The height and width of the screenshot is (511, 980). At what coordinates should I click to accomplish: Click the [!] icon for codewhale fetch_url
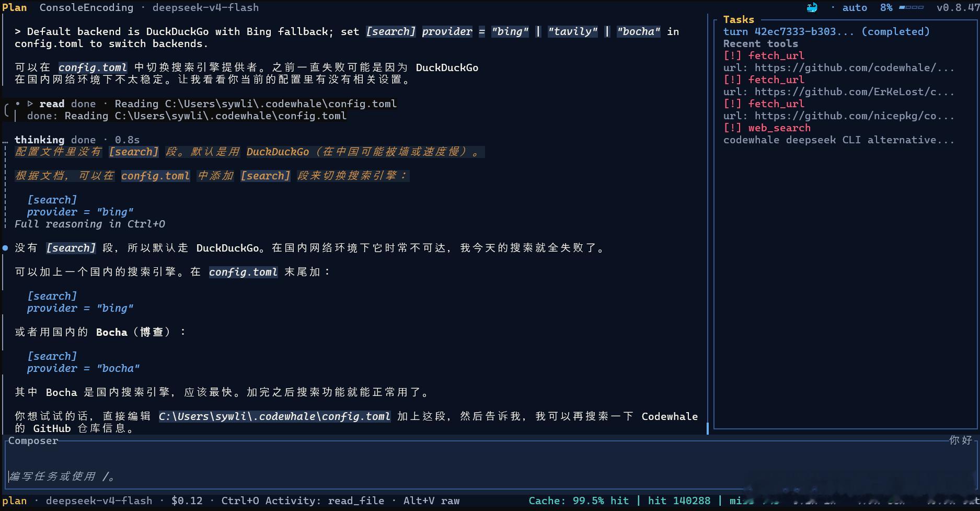pyautogui.click(x=732, y=55)
